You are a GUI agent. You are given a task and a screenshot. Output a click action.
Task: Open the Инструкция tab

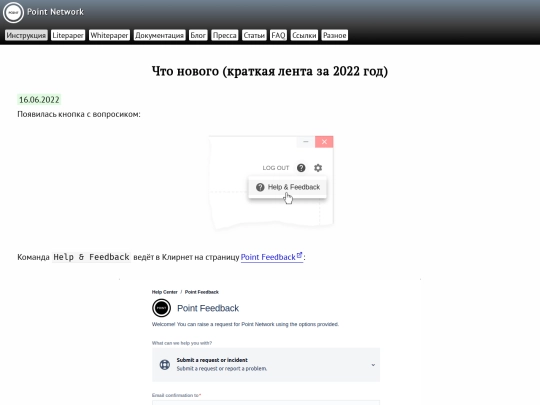[x=26, y=35]
